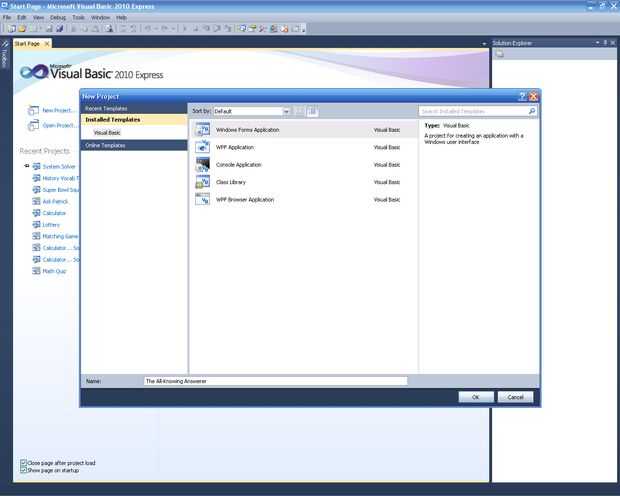Click the search magnifier in the templates box
This screenshot has width=620, height=496.
[x=532, y=111]
